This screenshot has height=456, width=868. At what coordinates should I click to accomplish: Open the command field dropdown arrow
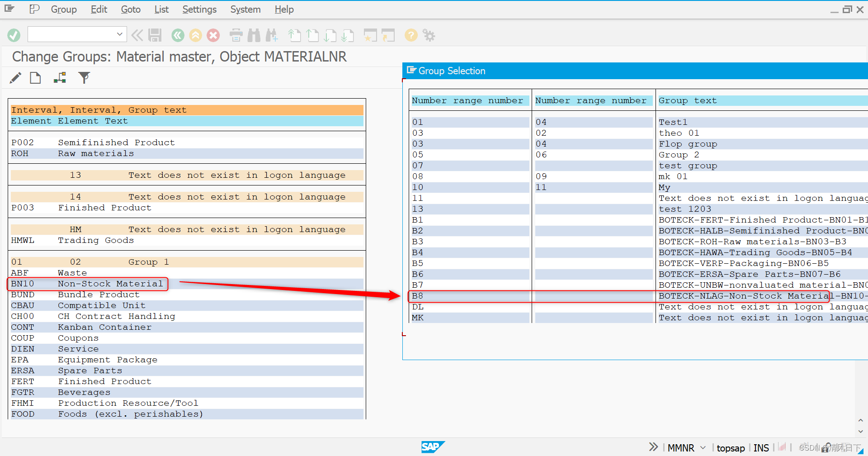click(119, 34)
